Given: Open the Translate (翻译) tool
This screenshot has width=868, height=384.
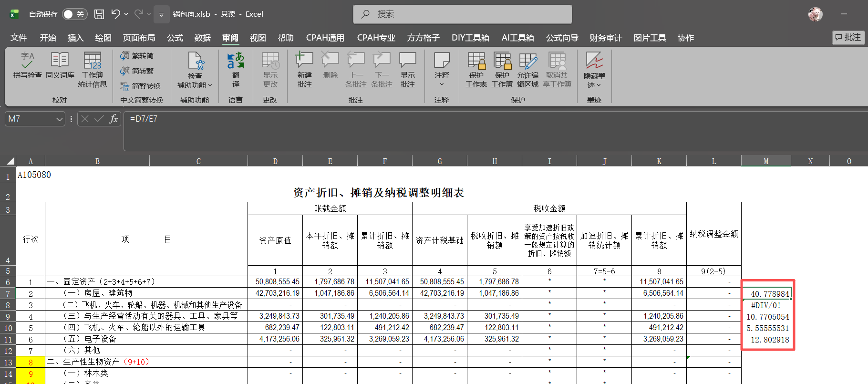Looking at the screenshot, I should 236,70.
